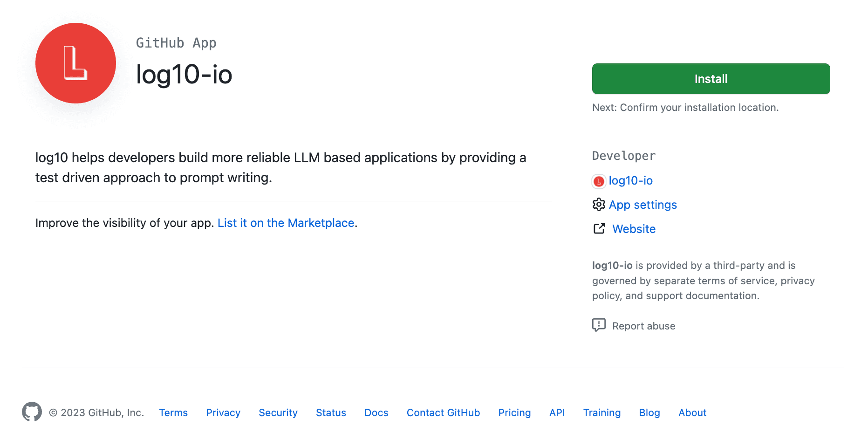The height and width of the screenshot is (439, 868).
Task: Open the API footer link
Action: 557,413
